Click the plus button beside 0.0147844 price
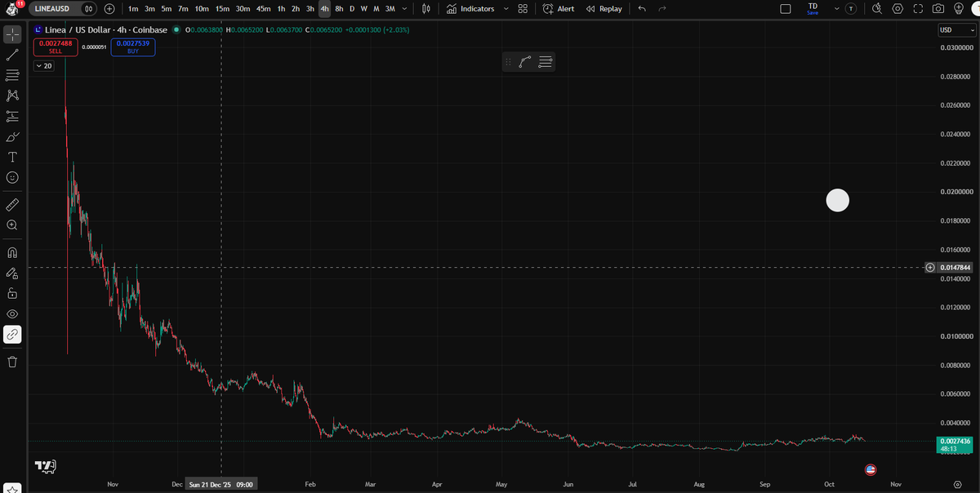Image resolution: width=980 pixels, height=493 pixels. 930,268
